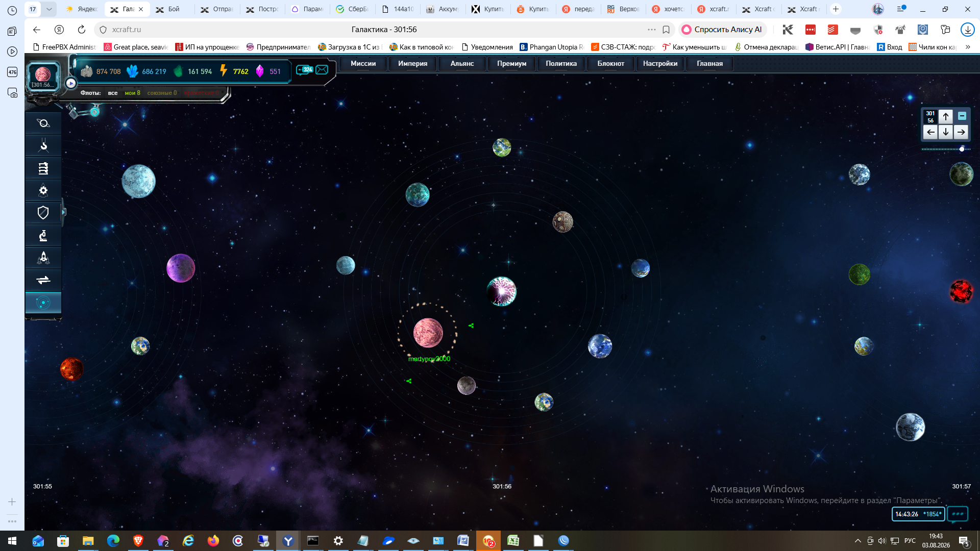This screenshot has width=980, height=551.
Task: Open the Премиум menu
Action: coord(511,63)
